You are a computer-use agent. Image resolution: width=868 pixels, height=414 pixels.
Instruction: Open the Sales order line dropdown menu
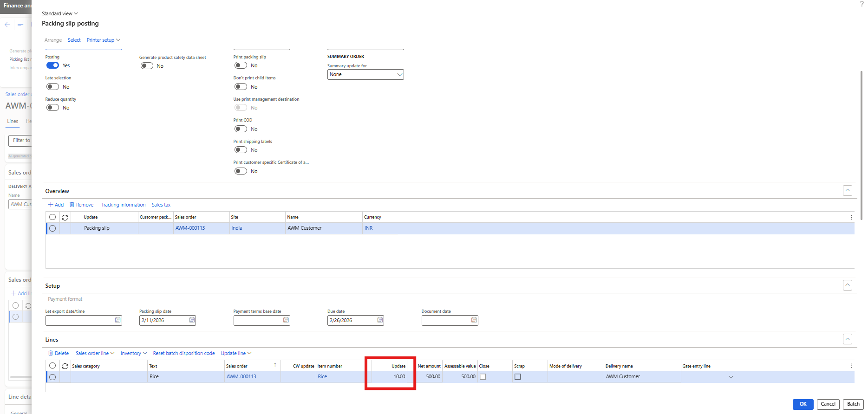pyautogui.click(x=95, y=353)
